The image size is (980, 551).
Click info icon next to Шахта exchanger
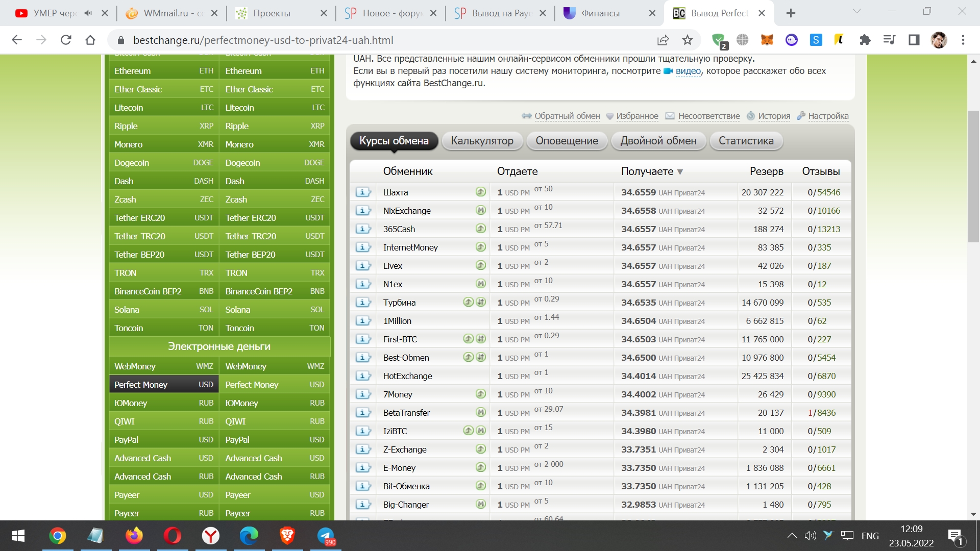[x=363, y=192]
